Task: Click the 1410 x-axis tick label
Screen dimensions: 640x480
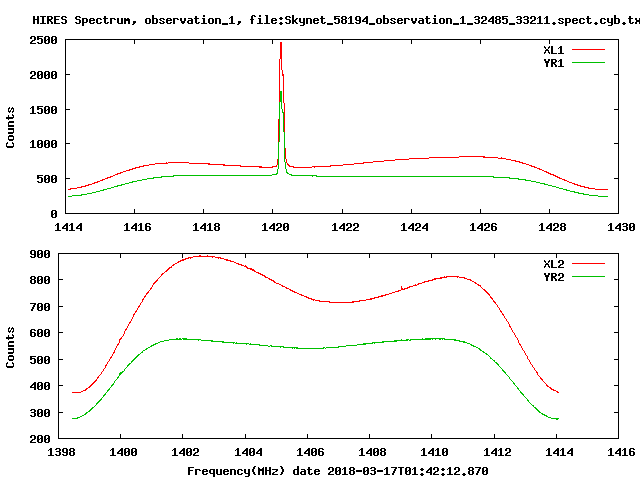Action: (434, 452)
